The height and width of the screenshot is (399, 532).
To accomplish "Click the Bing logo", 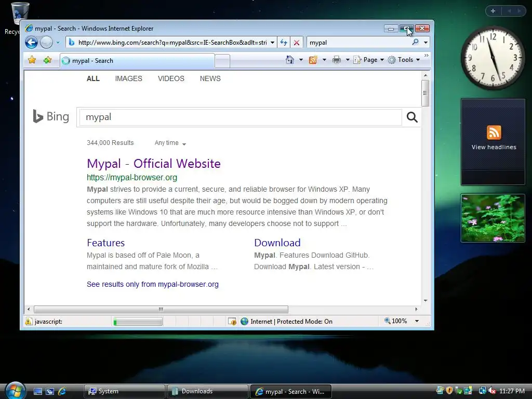I will (51, 116).
